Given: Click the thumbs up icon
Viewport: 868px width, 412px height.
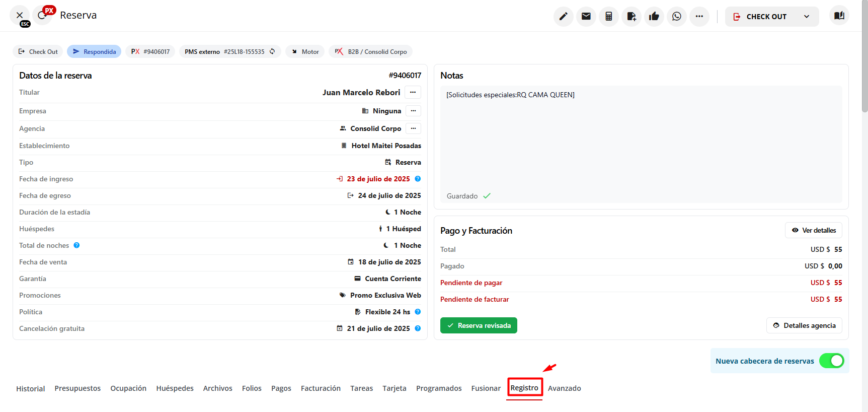Looking at the screenshot, I should (654, 17).
